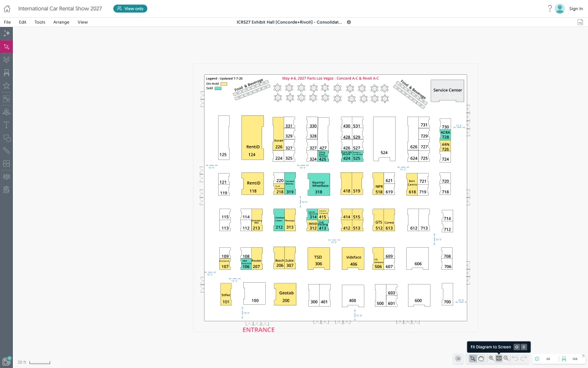Choose the select pointer mode in bottom toolbar
Image resolution: width=588 pixels, height=368 pixels.
coord(472,359)
